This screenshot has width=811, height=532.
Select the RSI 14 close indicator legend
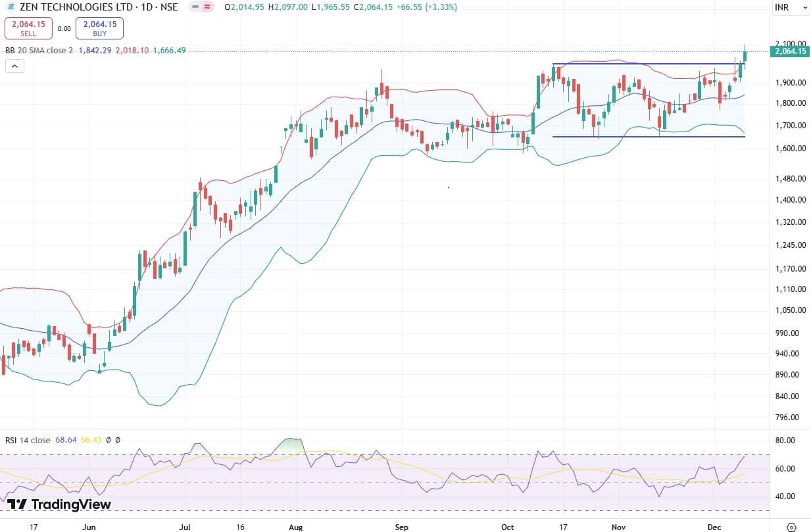click(x=27, y=440)
